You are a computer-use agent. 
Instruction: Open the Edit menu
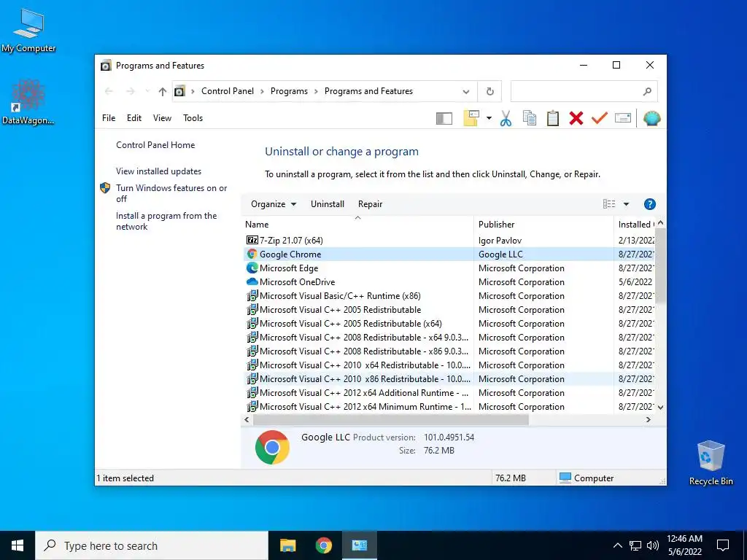pyautogui.click(x=134, y=118)
